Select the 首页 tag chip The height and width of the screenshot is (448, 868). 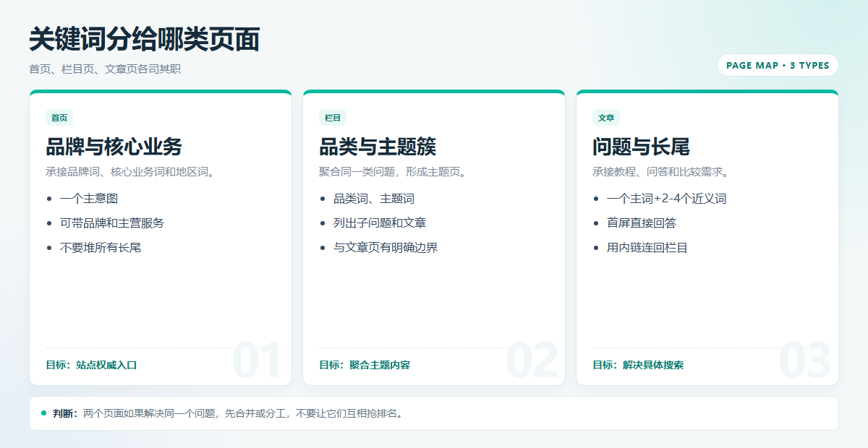[59, 118]
